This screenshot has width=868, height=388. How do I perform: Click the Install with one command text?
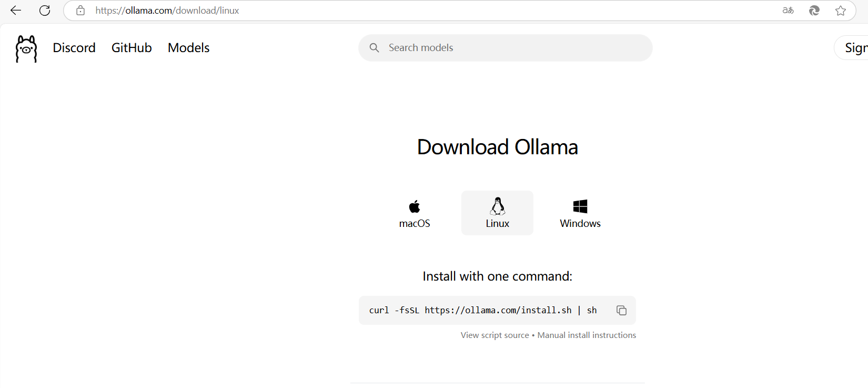[497, 276]
